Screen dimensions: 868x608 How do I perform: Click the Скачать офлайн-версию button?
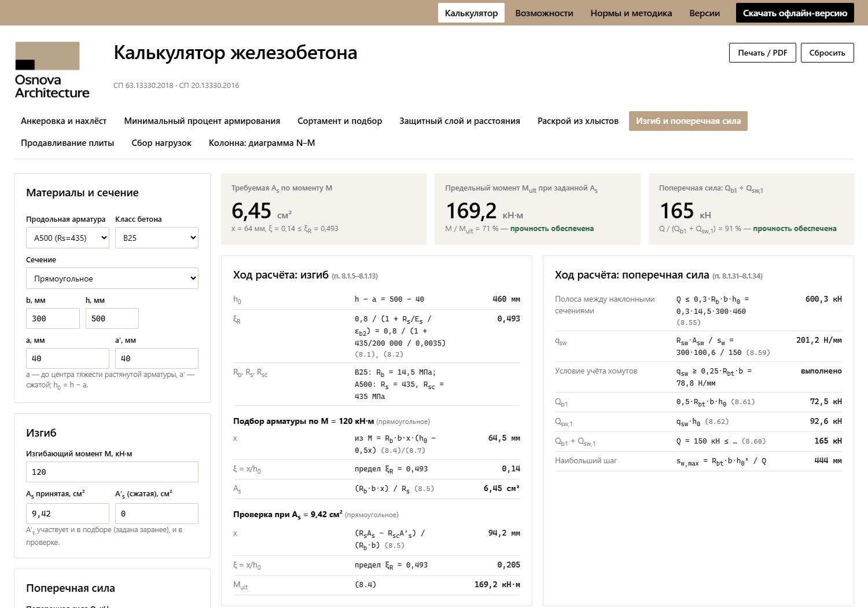tap(795, 13)
